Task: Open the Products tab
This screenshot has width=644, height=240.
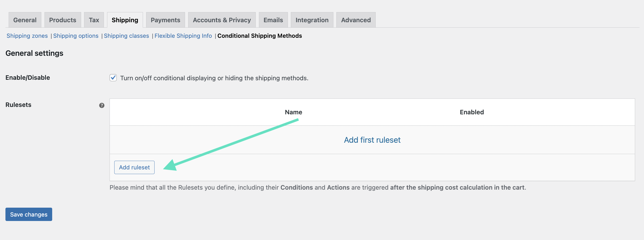Action: click(x=63, y=20)
